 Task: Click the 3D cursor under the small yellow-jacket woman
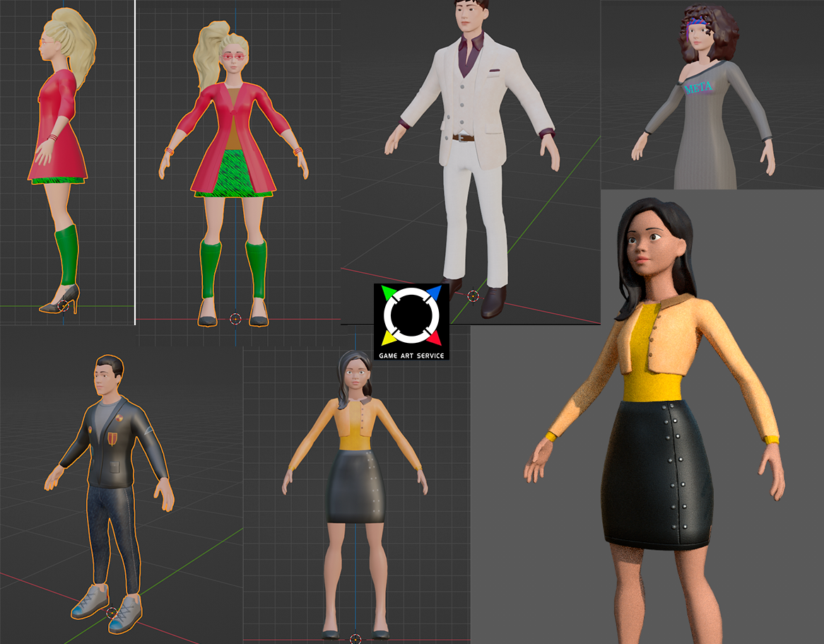pos(355,638)
